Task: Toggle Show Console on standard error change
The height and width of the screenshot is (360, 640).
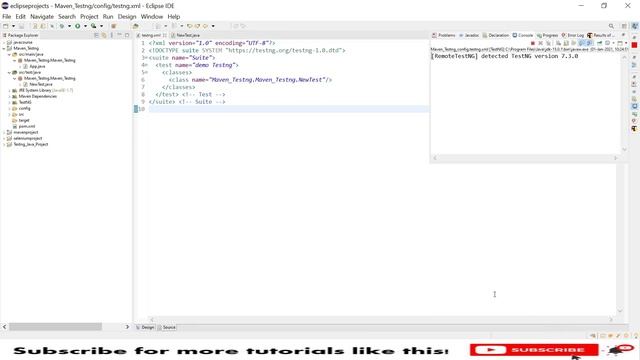Action: click(x=589, y=43)
